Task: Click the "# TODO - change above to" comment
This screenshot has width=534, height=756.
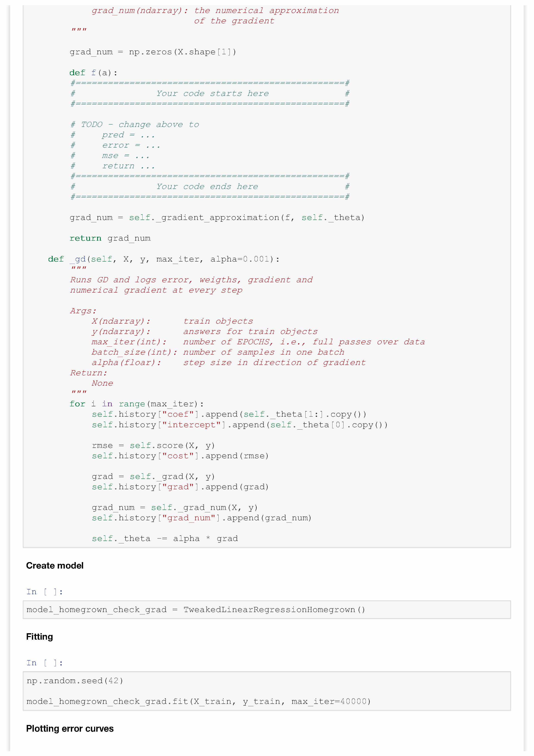Action: (135, 125)
